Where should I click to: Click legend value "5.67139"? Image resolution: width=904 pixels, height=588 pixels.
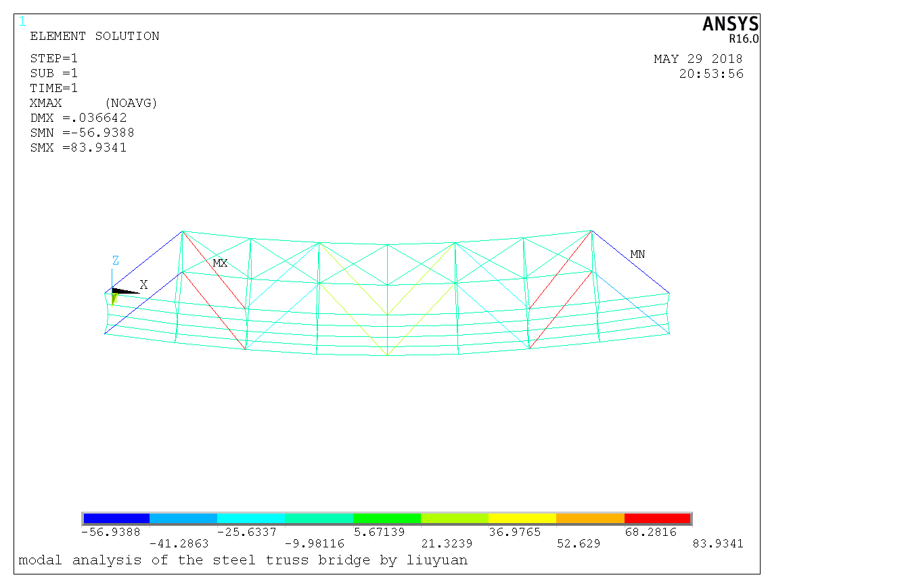click(x=379, y=532)
